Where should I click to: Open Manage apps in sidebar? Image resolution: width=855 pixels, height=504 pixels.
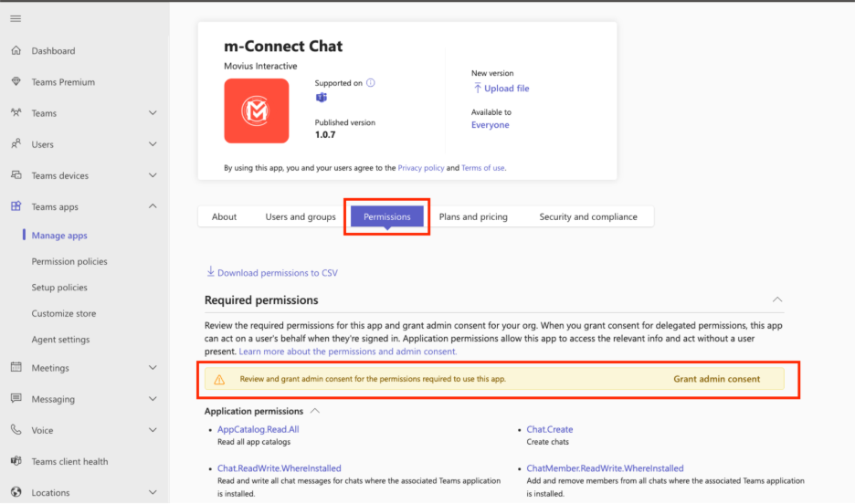click(59, 236)
